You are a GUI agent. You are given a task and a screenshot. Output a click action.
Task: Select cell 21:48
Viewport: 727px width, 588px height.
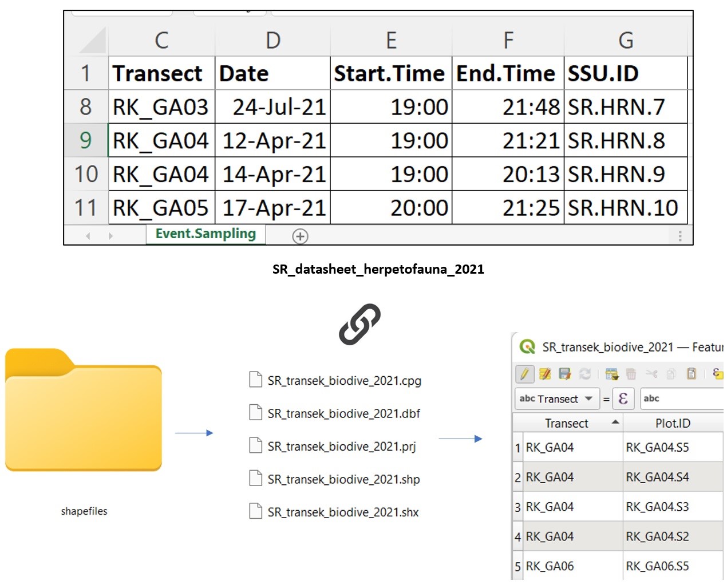pos(508,106)
